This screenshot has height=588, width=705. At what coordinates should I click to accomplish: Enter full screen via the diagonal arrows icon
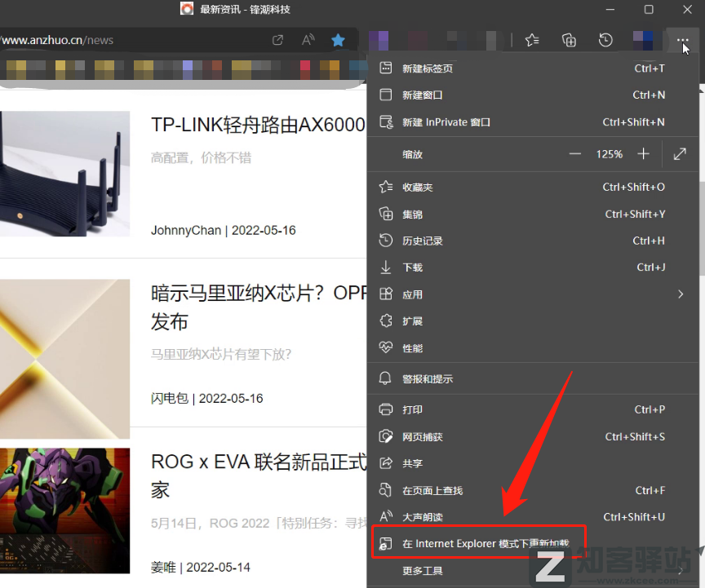(681, 153)
